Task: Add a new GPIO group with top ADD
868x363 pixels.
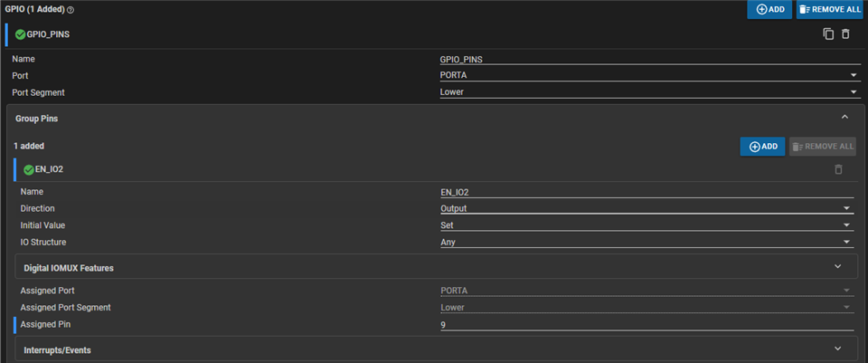Action: [x=769, y=9]
